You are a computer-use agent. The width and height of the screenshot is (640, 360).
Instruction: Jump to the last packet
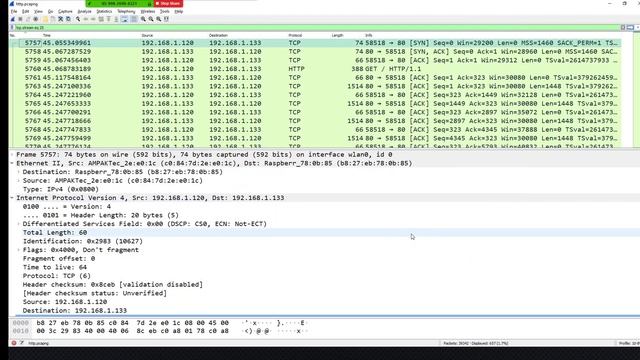[116, 19]
